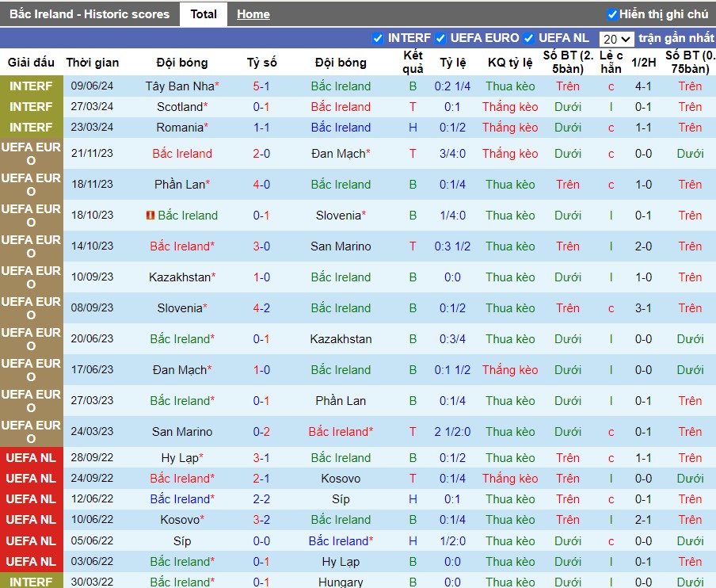This screenshot has height=588, width=716.
Task: Open Kazakhstan in the 20/06/23 row
Action: [x=341, y=338]
